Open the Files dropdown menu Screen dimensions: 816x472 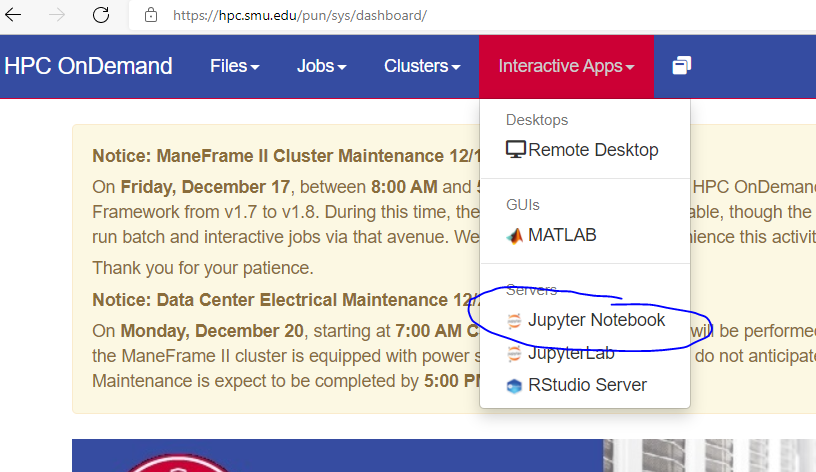point(235,66)
